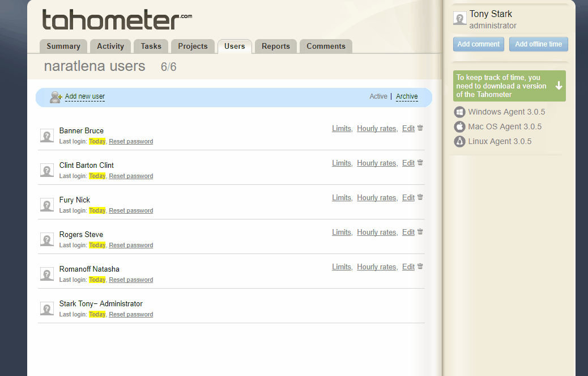Click the user name Romanoff Natasha
Screen dimensions: 588x376
click(x=90, y=269)
